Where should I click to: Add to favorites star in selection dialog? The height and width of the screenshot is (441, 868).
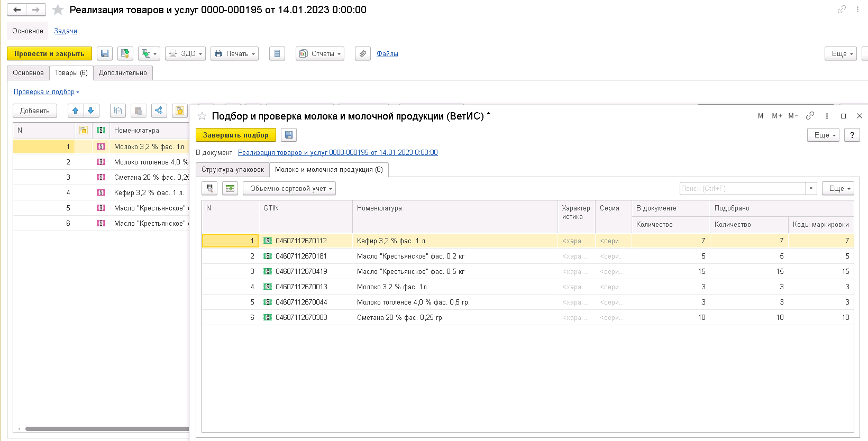[x=202, y=116]
